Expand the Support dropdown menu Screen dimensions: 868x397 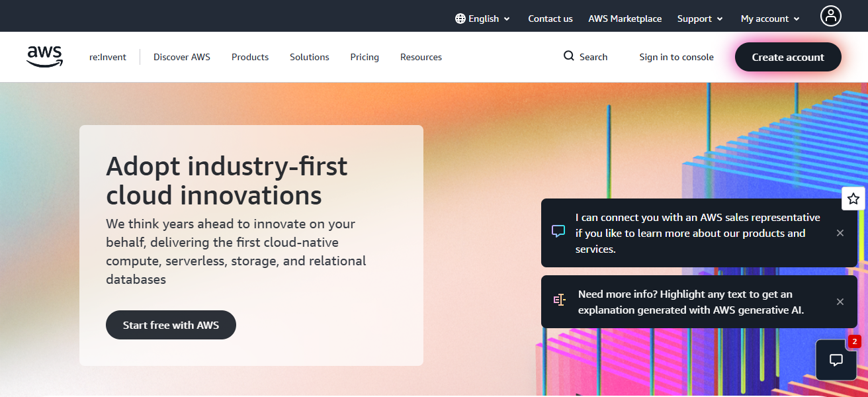pos(700,19)
